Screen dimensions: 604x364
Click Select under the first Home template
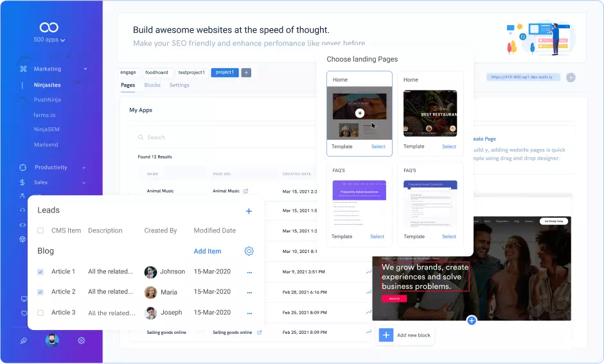pyautogui.click(x=378, y=146)
